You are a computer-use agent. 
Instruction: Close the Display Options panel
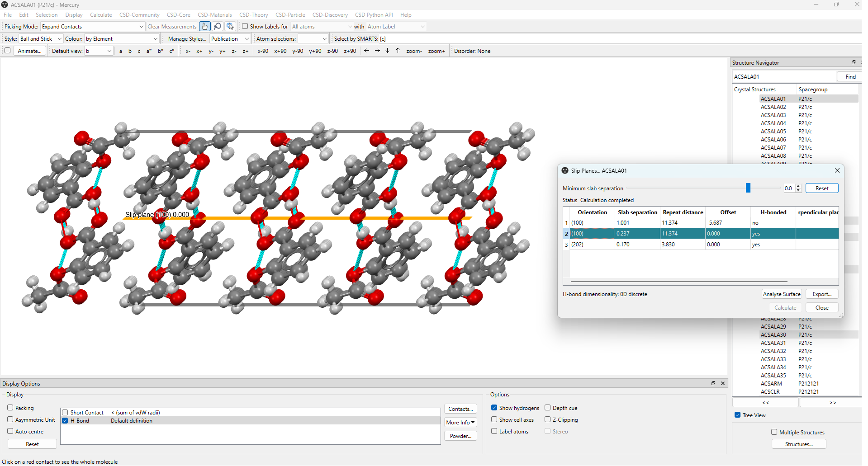pos(723,383)
